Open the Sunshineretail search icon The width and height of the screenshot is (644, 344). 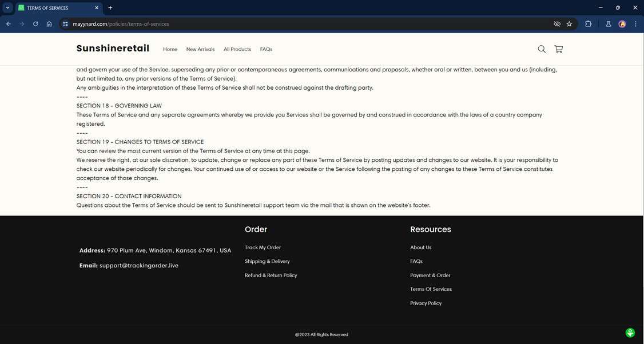point(541,49)
